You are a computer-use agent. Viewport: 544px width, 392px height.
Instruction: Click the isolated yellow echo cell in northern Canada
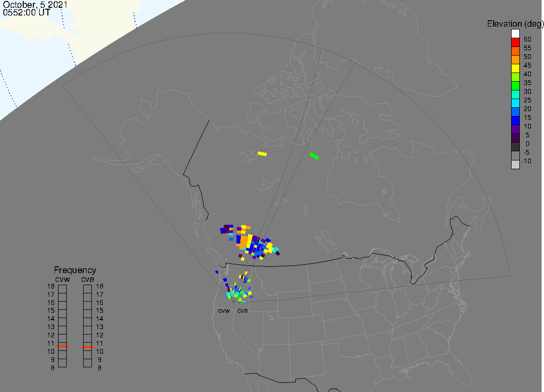pos(262,154)
